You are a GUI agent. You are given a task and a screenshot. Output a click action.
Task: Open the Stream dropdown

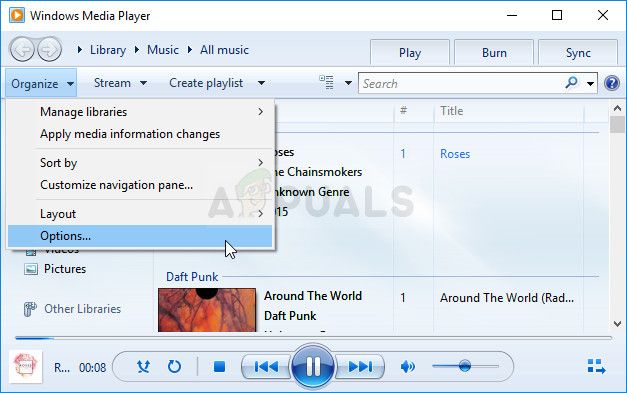(120, 83)
